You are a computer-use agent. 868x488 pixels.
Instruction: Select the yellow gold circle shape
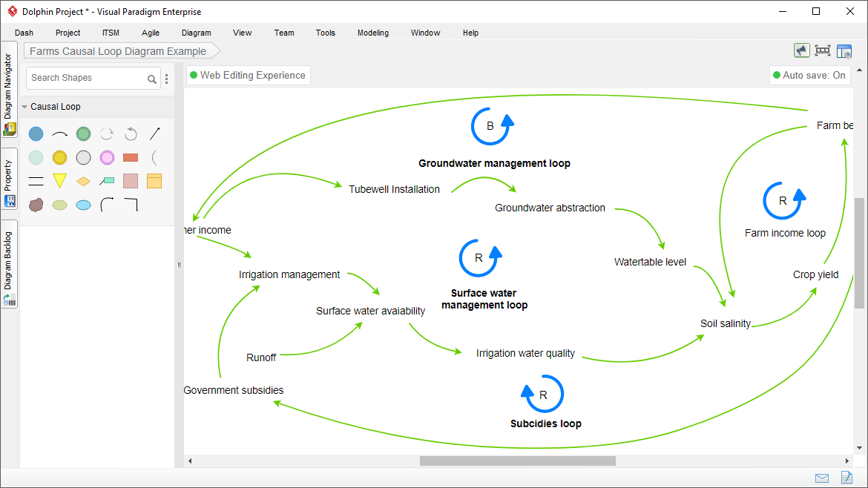click(60, 158)
